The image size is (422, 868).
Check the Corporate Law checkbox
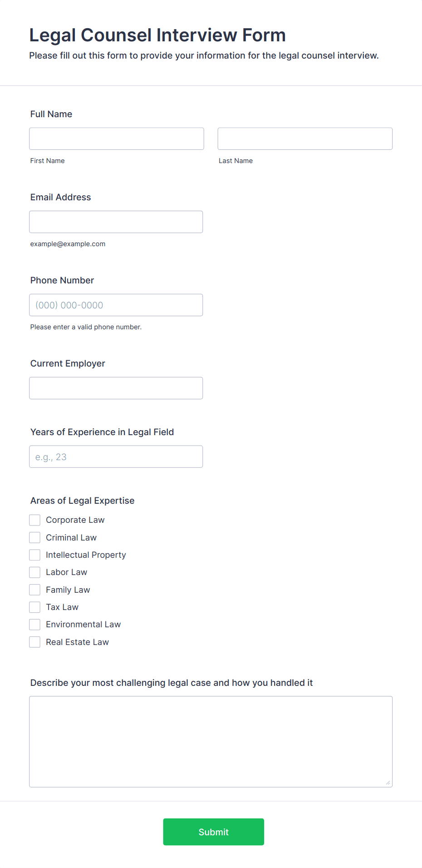(x=35, y=520)
